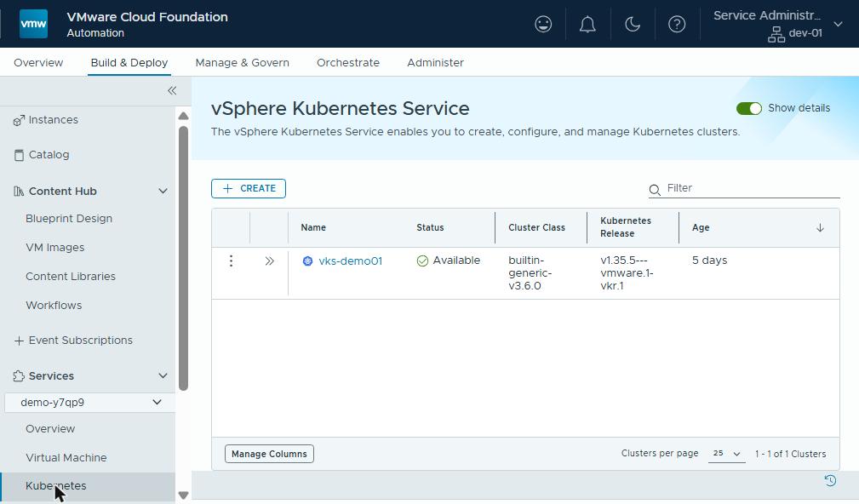This screenshot has width=859, height=504.
Task: Toggle the Show details switch
Action: click(749, 108)
